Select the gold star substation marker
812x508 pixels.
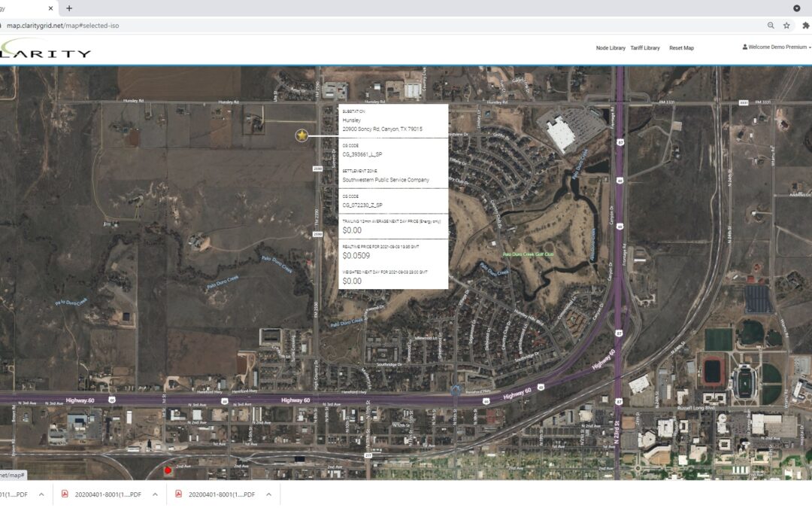coord(301,135)
